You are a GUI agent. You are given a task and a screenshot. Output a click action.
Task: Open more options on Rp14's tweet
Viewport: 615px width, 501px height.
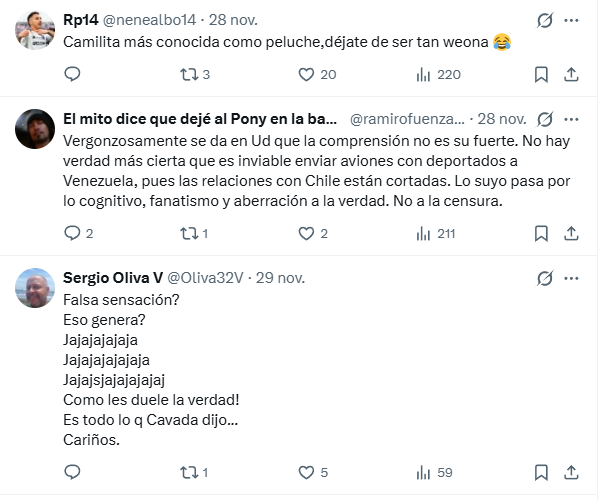click(571, 20)
